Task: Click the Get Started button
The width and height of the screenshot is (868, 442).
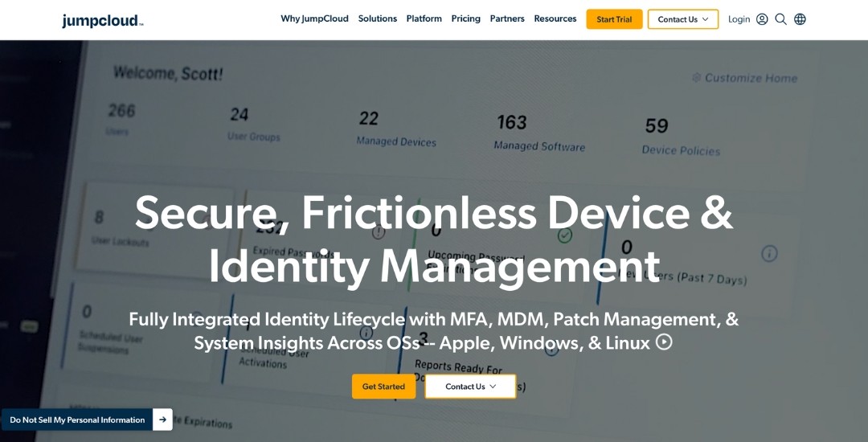Action: [383, 387]
